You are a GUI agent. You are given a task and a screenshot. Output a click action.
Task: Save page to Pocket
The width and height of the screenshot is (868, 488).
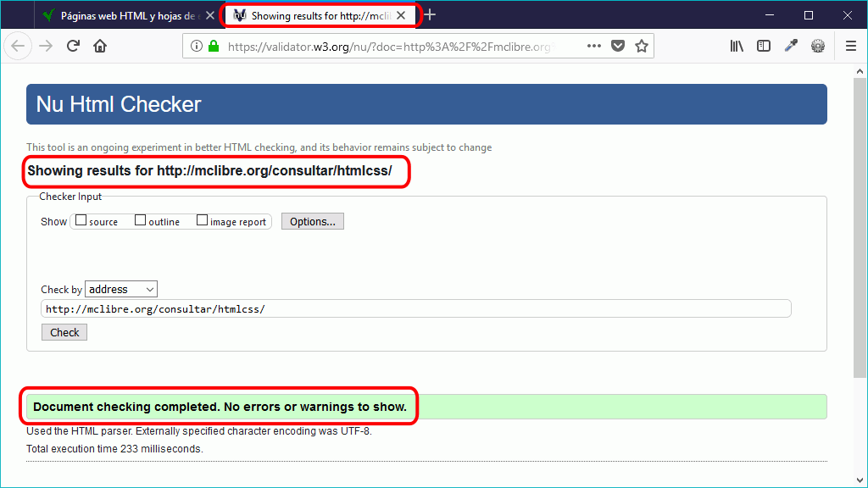(618, 46)
